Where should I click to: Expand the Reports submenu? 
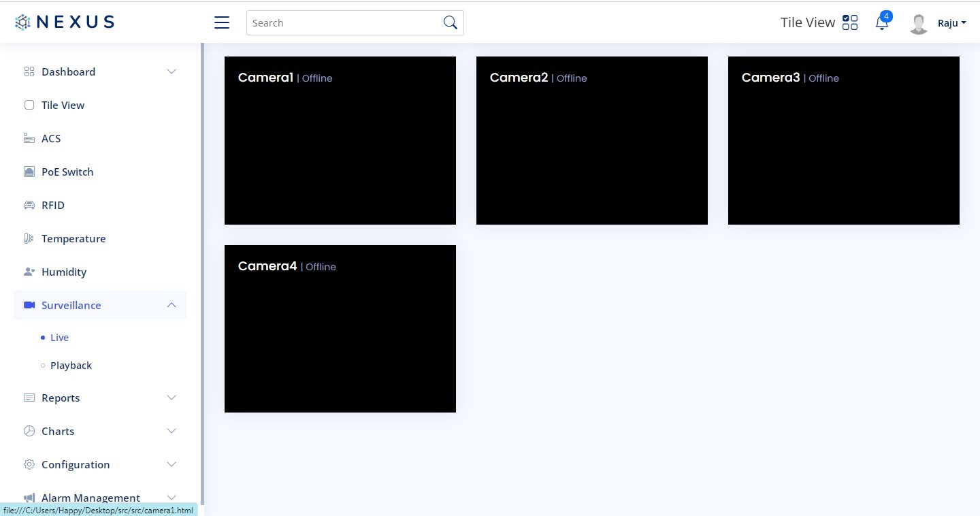click(171, 398)
